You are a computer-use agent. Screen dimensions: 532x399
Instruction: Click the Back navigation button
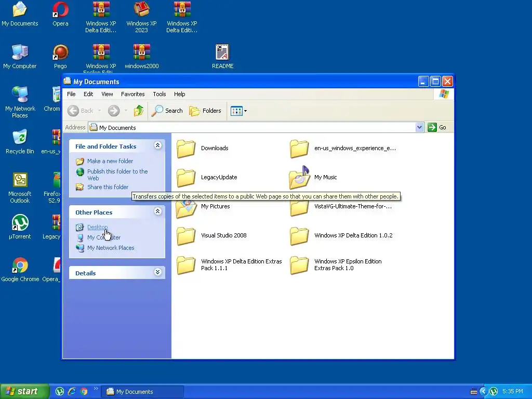81,111
